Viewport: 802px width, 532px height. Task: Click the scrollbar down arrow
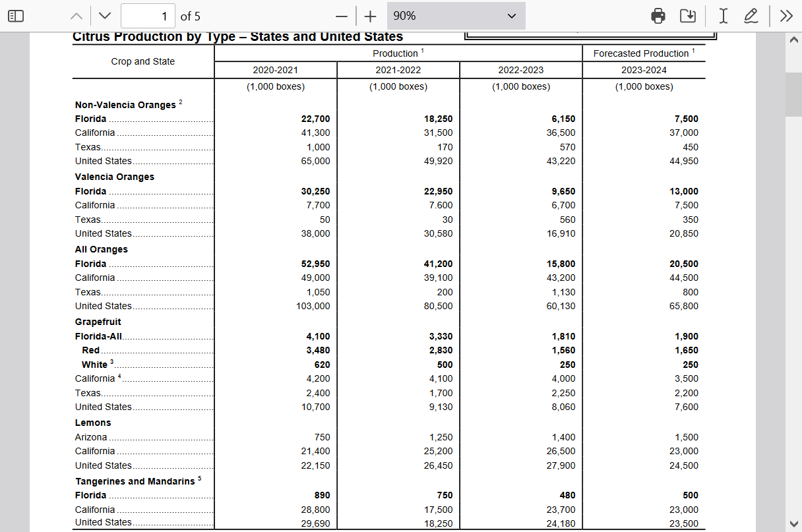click(793, 523)
